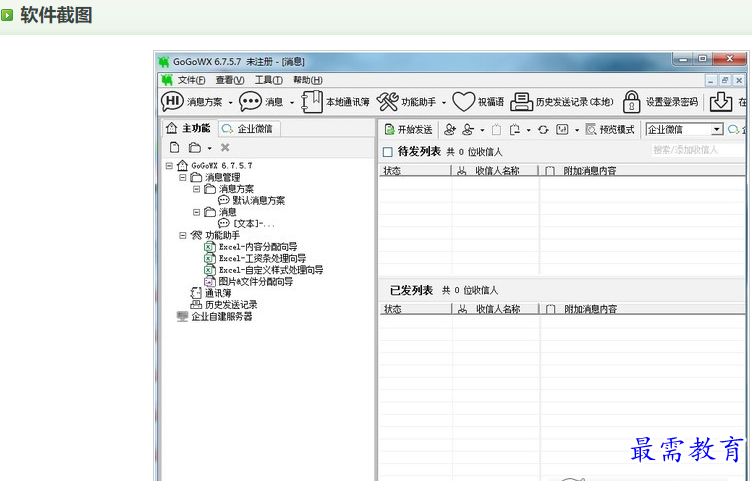Screen dimensions: 752x481
Task: Switch to the 企业微信 tab
Action: [x=248, y=129]
